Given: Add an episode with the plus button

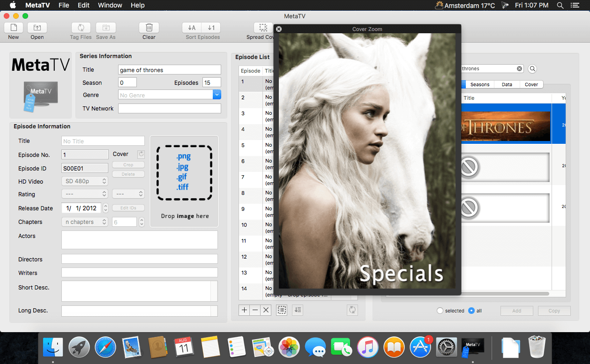Looking at the screenshot, I should [x=244, y=310].
